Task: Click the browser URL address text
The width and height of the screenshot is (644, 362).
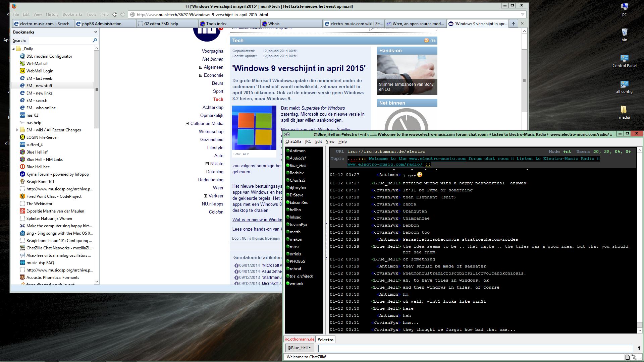Action: point(202,15)
